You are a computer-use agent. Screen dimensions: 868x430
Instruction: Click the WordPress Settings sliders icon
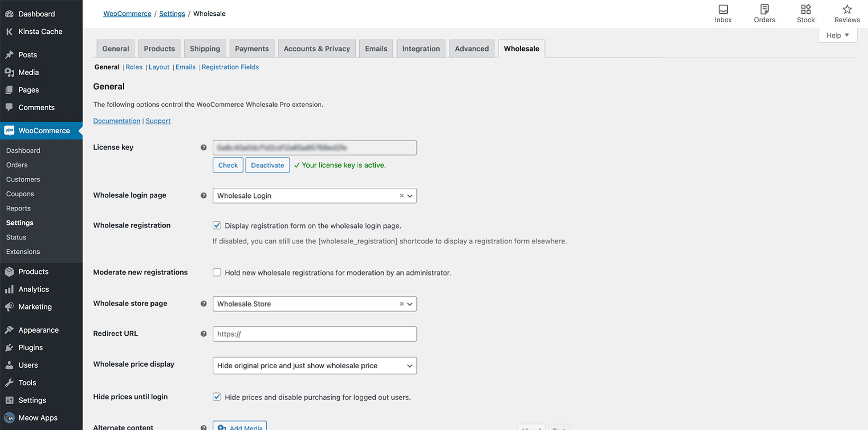pos(10,400)
